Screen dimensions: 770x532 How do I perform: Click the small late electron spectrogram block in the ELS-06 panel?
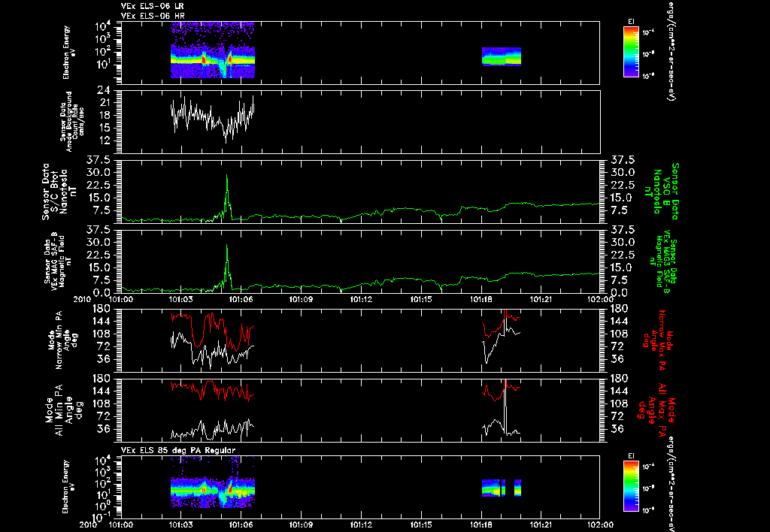tap(502, 56)
